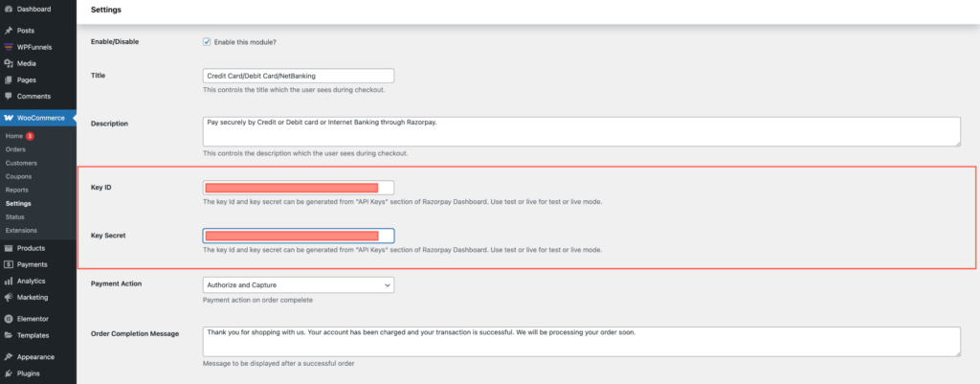
Task: Click 'Payment action on order compelete' hint
Action: click(x=257, y=300)
